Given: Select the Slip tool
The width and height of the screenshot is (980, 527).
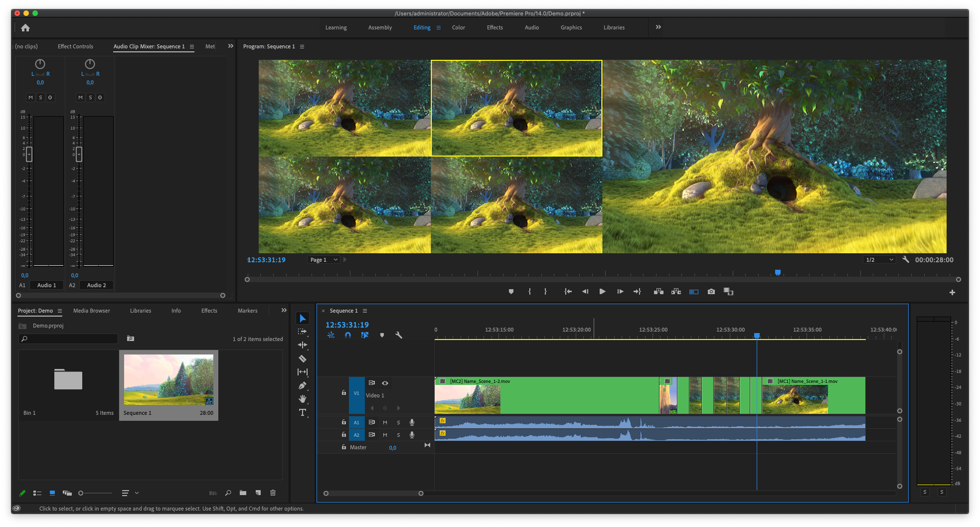Looking at the screenshot, I should tap(303, 372).
